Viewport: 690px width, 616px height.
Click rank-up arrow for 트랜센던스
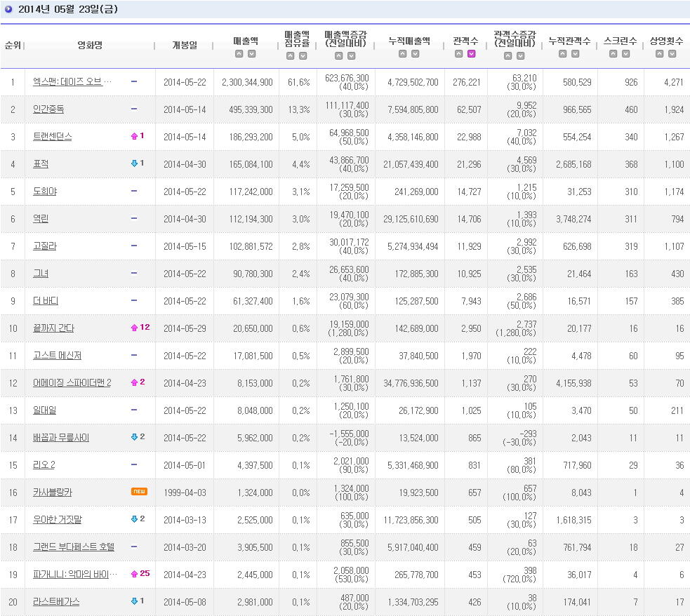coord(135,136)
